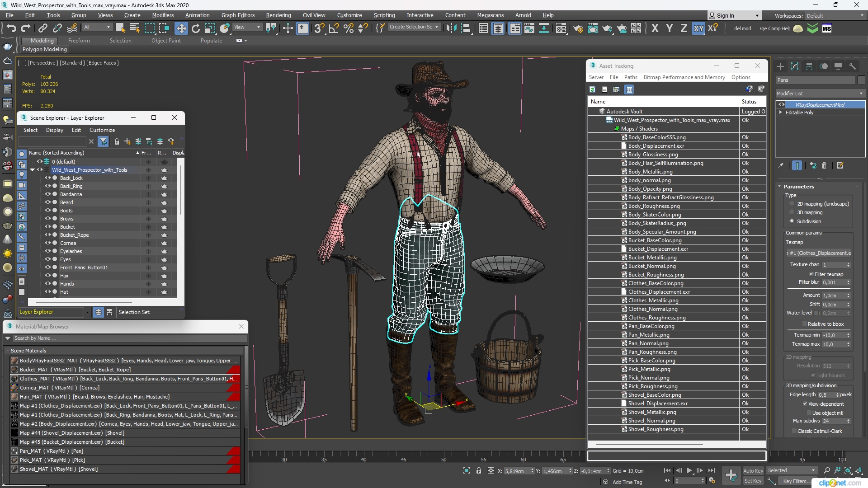
Task: Toggle VRayDisplacementMod eye in modifier stack
Action: (x=782, y=104)
